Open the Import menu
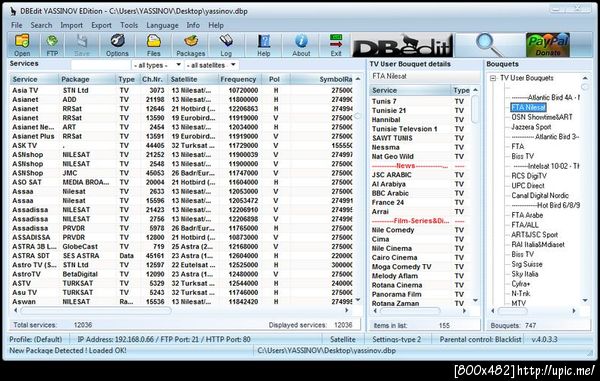 72,25
